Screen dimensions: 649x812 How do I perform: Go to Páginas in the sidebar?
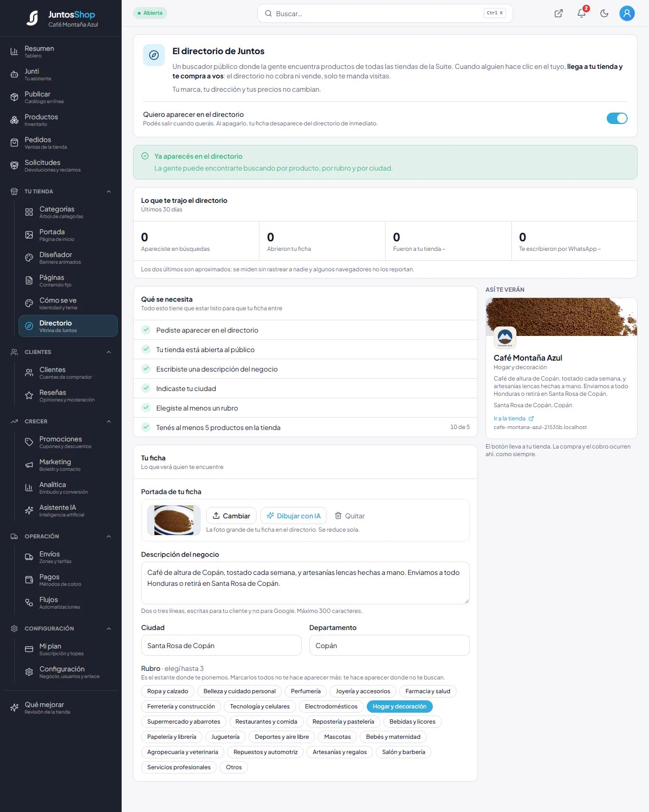[68, 280]
